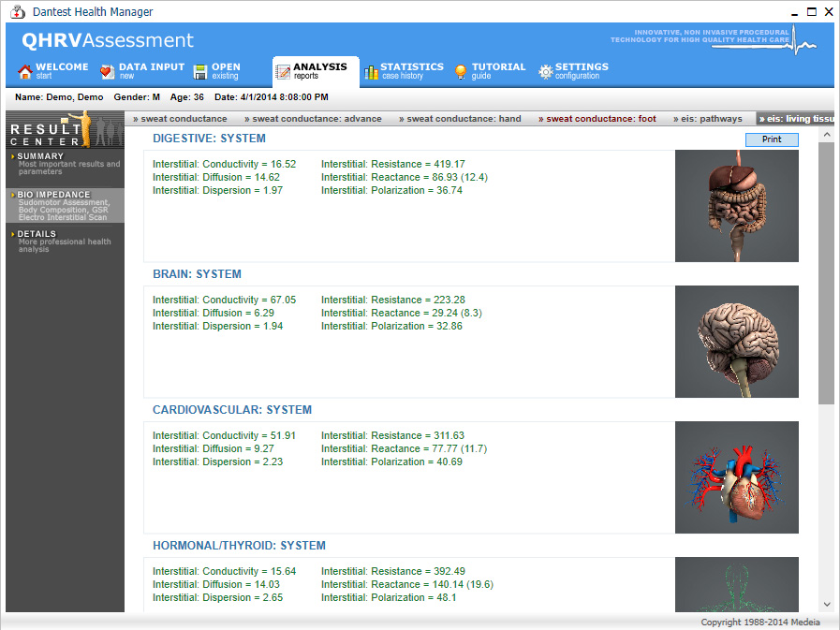Click the digestive system organ image
The height and width of the screenshot is (630, 840).
[737, 206]
